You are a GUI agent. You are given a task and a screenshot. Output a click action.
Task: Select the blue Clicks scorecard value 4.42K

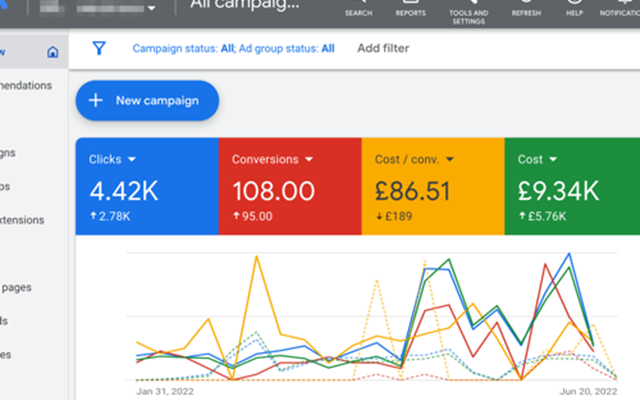click(x=124, y=191)
